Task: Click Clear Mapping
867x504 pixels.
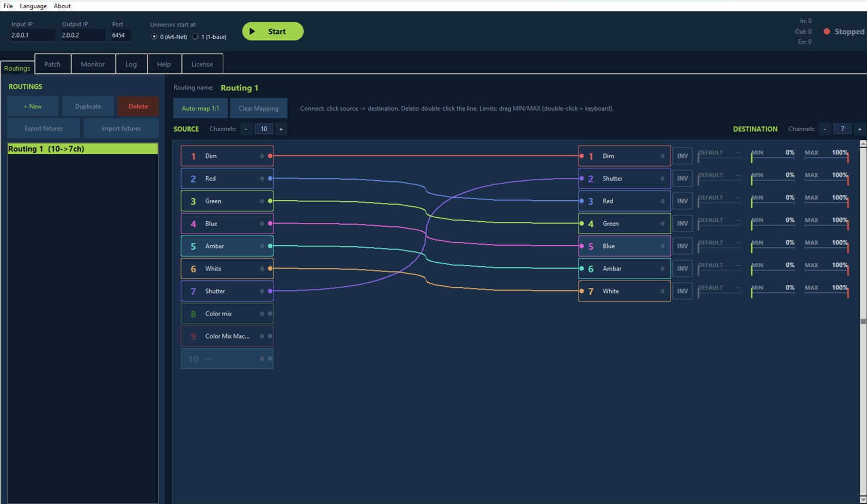Action: (259, 108)
